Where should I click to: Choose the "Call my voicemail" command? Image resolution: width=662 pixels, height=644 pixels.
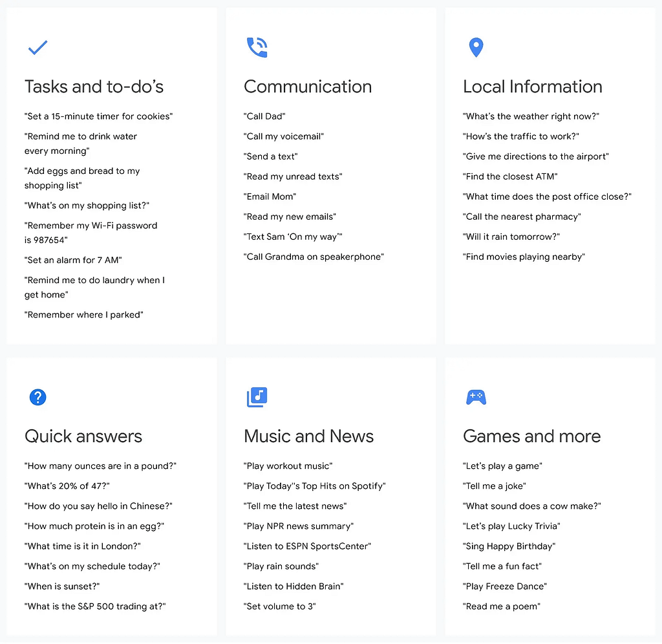coord(284,136)
